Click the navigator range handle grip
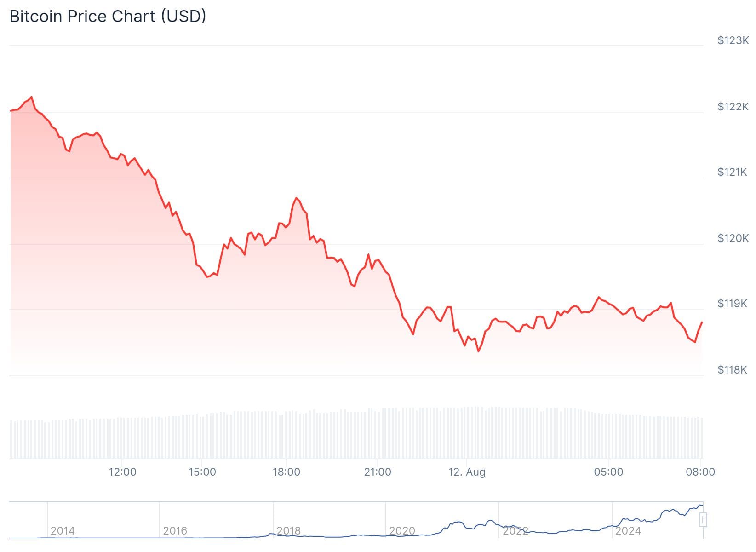Image resolution: width=756 pixels, height=552 pixels. pos(703,520)
